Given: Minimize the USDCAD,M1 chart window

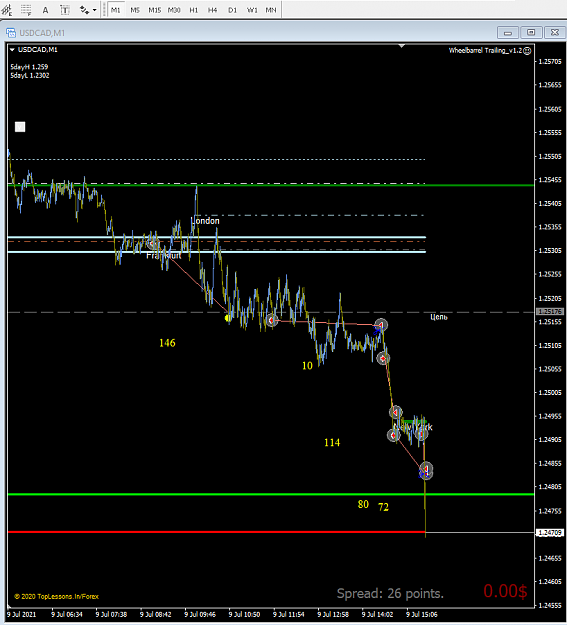Looking at the screenshot, I should (508, 33).
